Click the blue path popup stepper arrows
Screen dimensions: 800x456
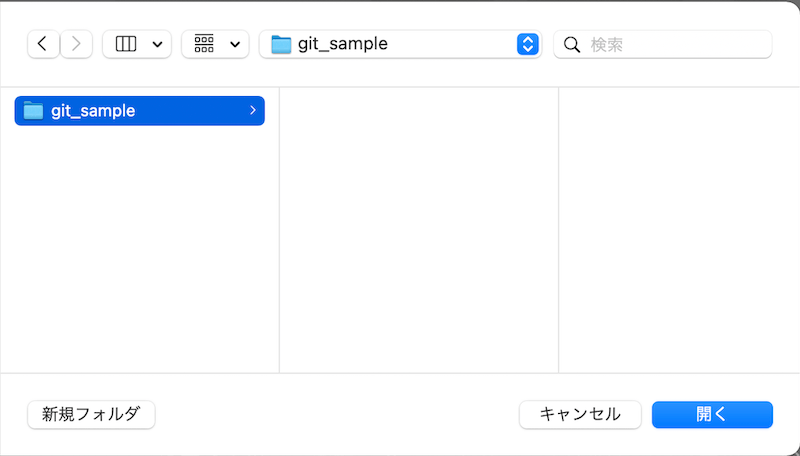pos(528,44)
